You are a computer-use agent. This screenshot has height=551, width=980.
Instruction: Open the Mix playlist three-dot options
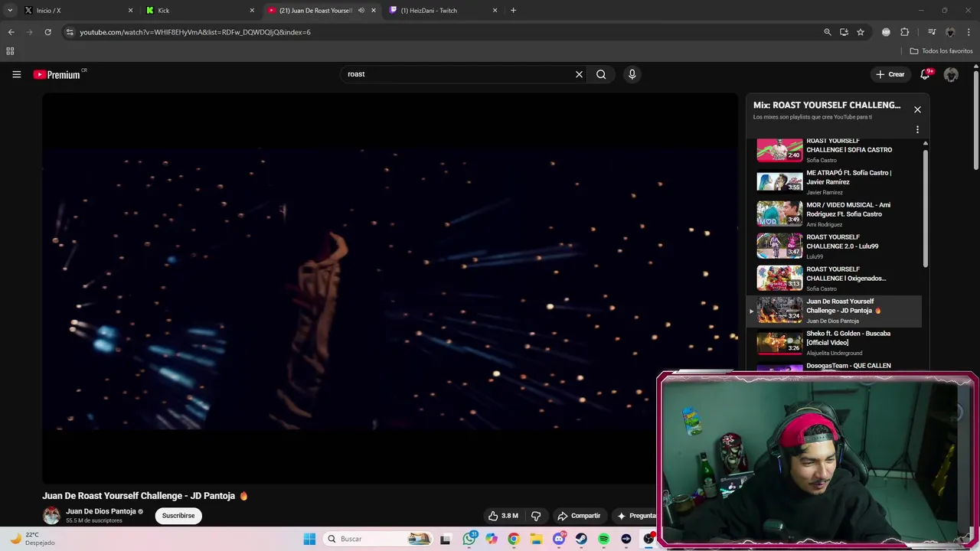(x=917, y=129)
